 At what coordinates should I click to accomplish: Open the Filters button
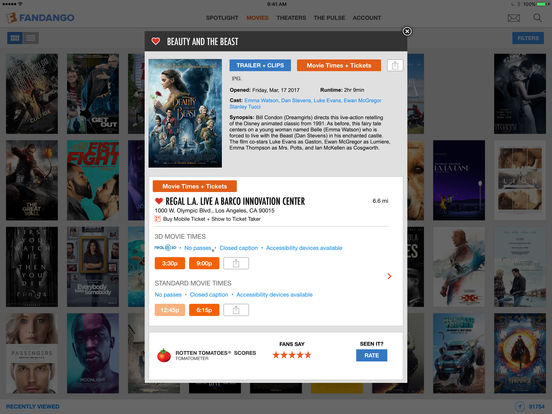[528, 38]
